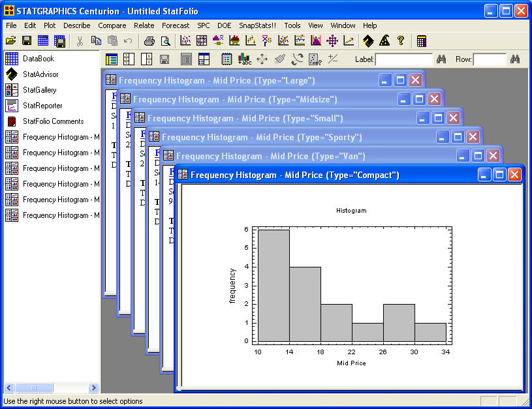This screenshot has width=532, height=409.
Task: Click inside the Label input field
Action: (x=404, y=59)
